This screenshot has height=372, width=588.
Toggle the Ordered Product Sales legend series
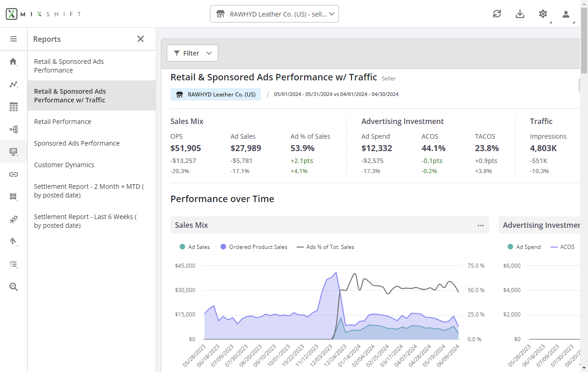(x=254, y=247)
